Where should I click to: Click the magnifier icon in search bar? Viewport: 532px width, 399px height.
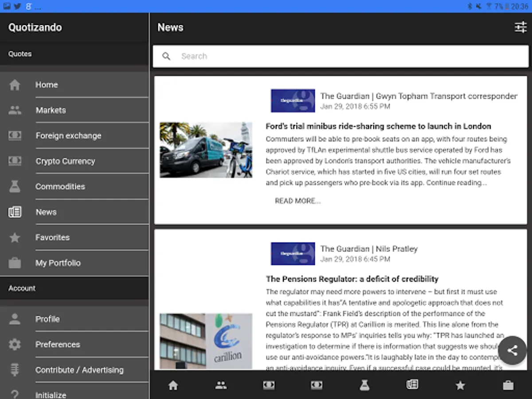166,56
